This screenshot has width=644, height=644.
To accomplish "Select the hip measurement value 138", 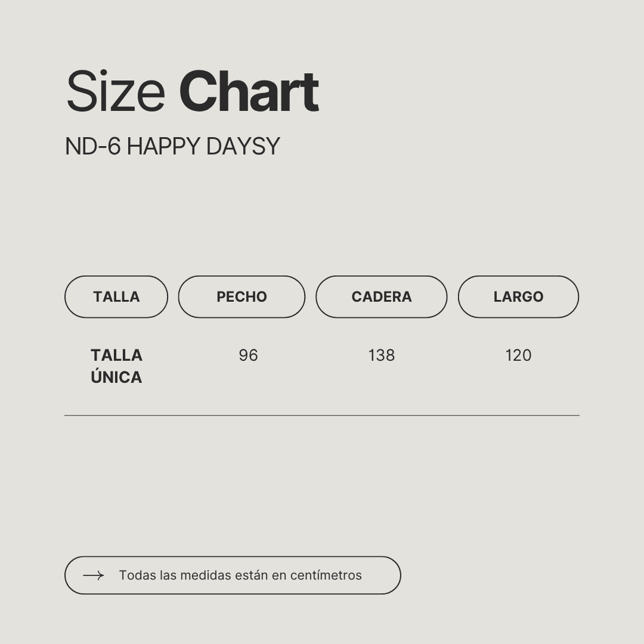I will [382, 355].
